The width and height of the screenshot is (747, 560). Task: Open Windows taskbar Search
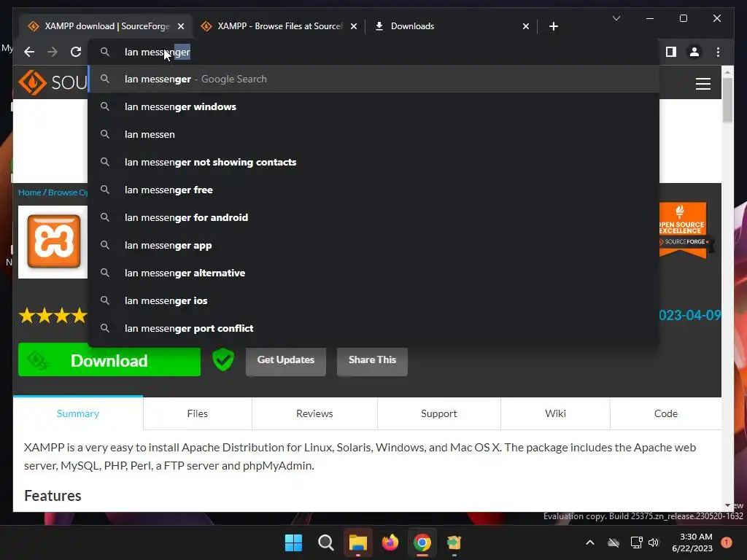tap(326, 542)
